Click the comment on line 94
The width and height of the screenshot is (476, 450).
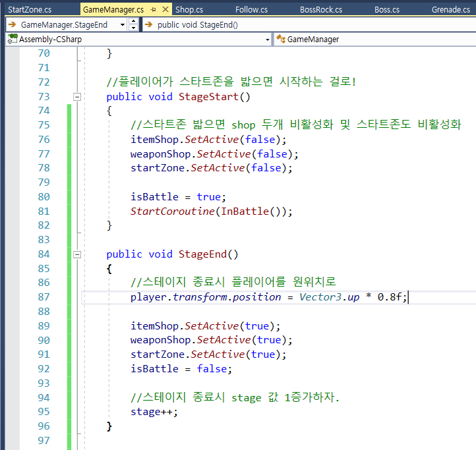tap(235, 397)
